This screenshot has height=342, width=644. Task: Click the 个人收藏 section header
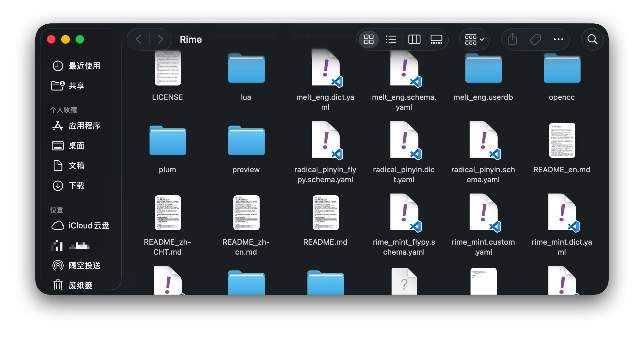pos(63,110)
